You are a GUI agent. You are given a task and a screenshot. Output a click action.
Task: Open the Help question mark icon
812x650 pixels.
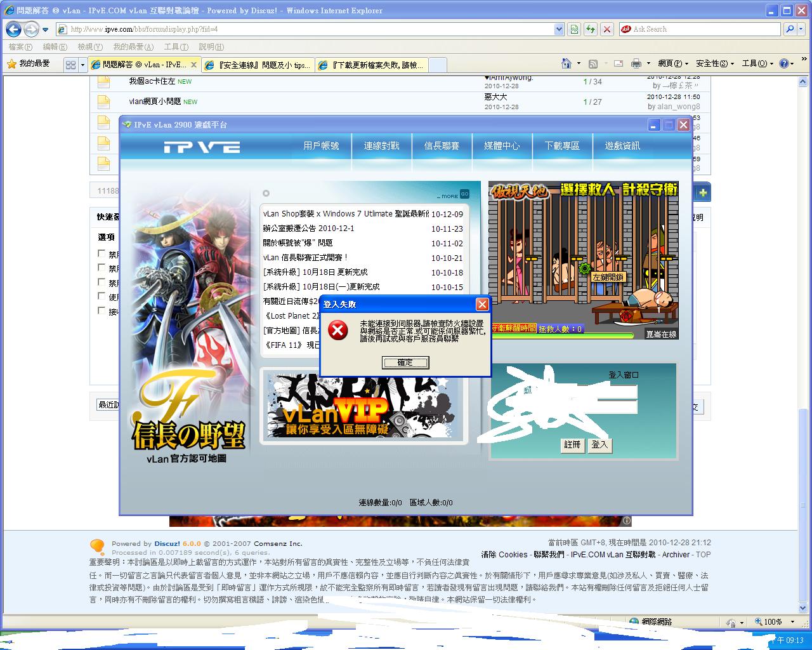pos(784,63)
